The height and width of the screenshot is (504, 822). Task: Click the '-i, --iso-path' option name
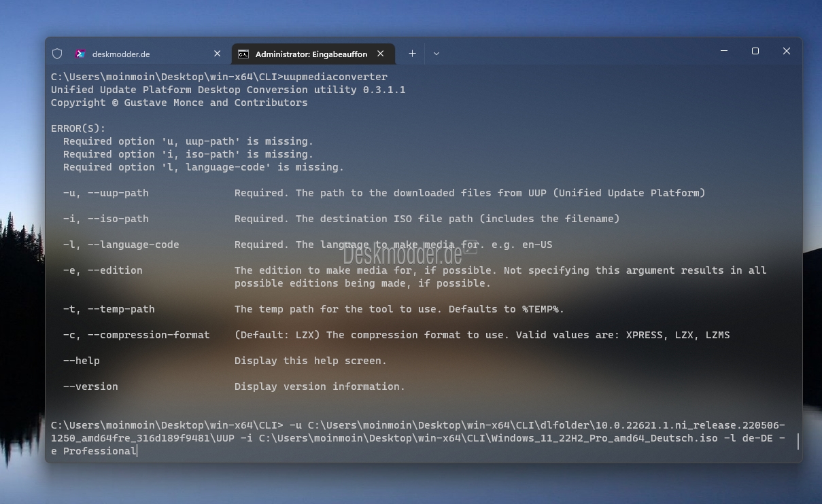pos(106,219)
